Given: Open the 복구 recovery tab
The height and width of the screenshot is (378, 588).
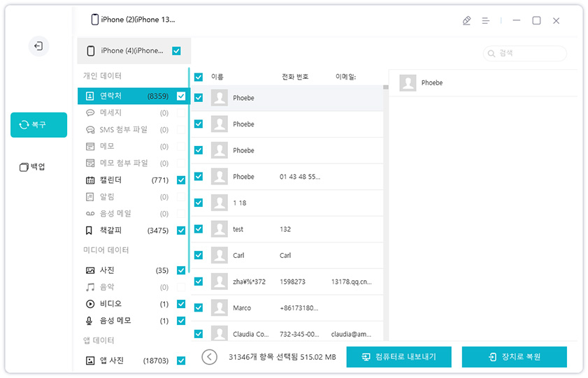Looking at the screenshot, I should [x=38, y=125].
